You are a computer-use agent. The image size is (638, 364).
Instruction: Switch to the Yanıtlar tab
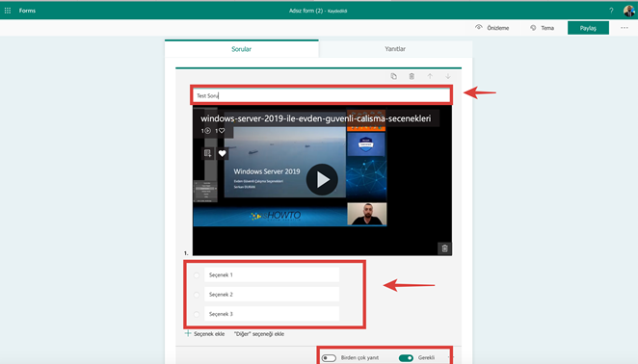[395, 49]
